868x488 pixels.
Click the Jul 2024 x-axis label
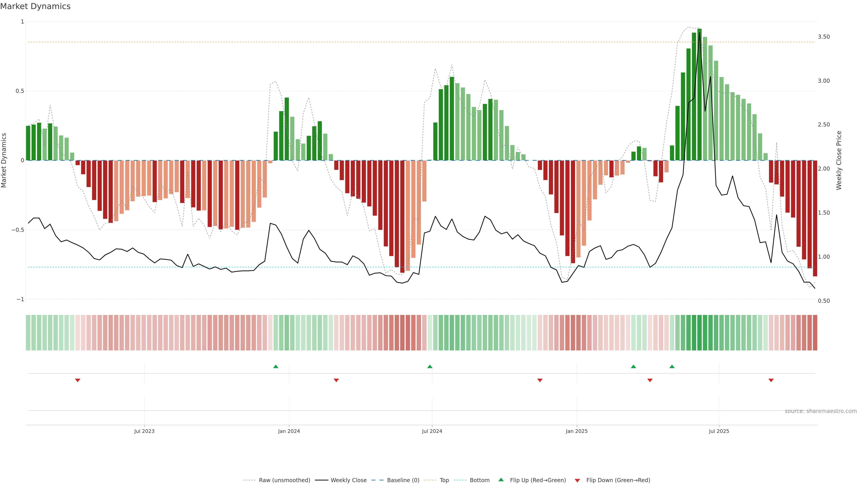[x=432, y=431]
